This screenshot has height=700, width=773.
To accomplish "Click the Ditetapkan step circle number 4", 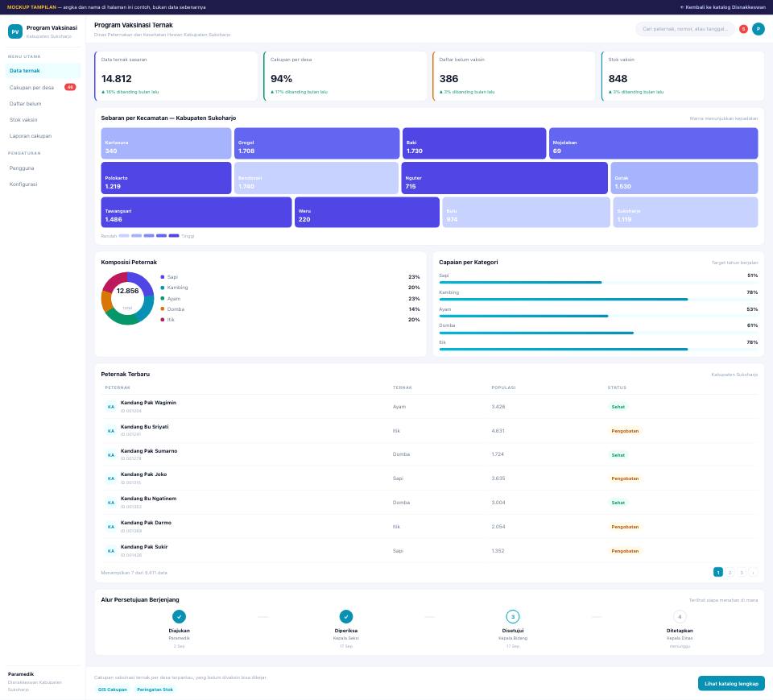I will click(x=680, y=617).
